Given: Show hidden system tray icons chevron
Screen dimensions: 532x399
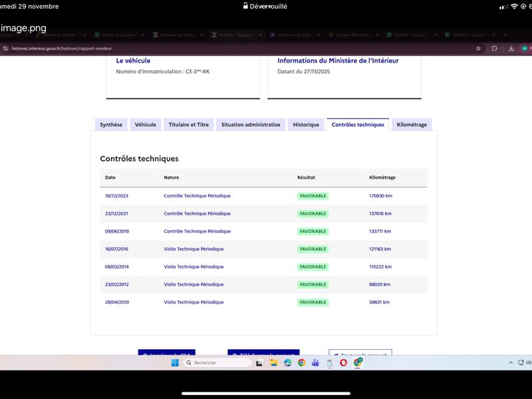Looking at the screenshot, I should pyautogui.click(x=511, y=362).
